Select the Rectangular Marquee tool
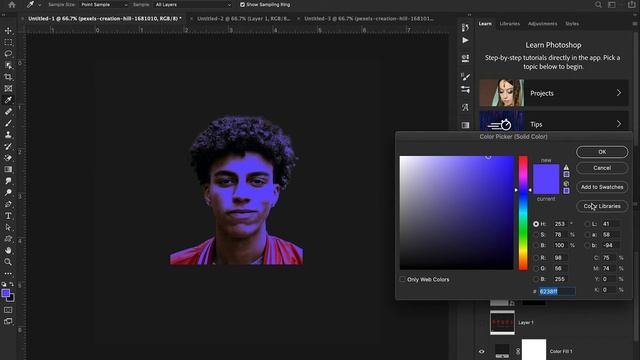Image resolution: width=640 pixels, height=360 pixels. (x=8, y=42)
